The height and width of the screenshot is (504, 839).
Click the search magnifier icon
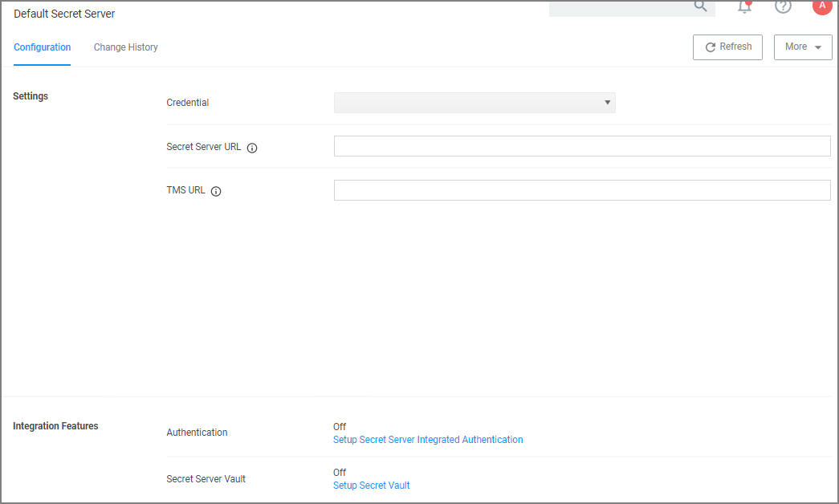coord(700,6)
